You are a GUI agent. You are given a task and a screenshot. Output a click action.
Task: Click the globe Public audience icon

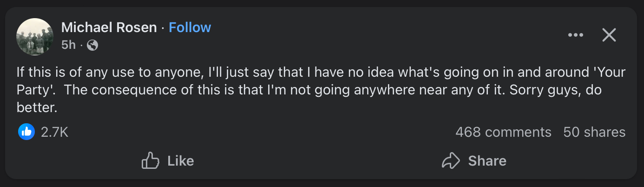(92, 45)
